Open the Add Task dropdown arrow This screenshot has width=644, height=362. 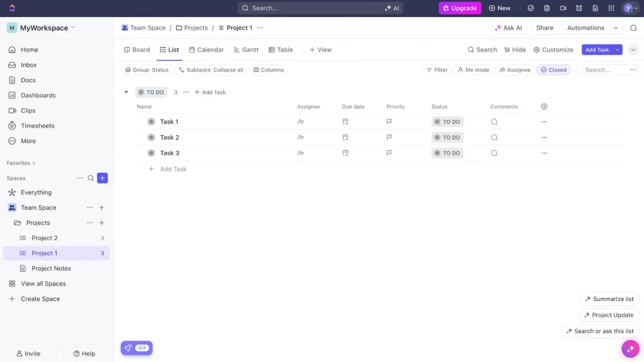618,50
